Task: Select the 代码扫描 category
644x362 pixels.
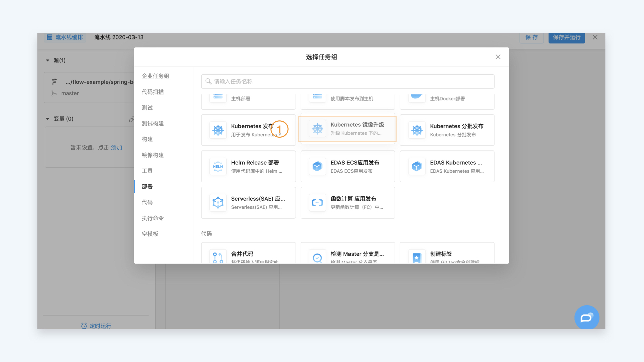Action: 153,92
